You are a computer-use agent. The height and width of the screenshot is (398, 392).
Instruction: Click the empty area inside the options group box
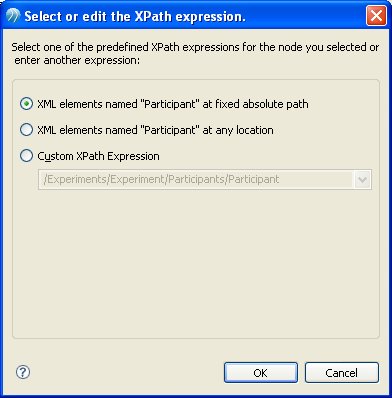(x=196, y=263)
